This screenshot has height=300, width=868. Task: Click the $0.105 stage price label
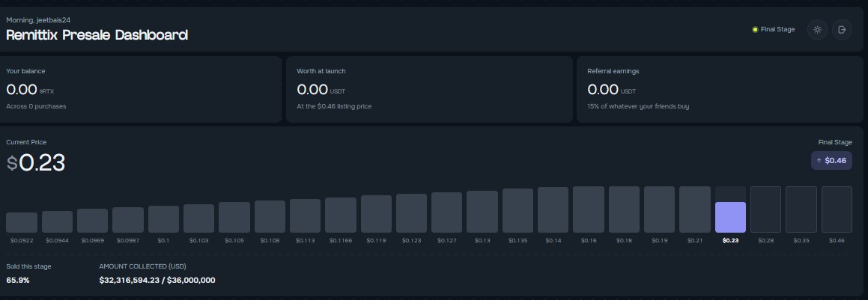click(234, 240)
